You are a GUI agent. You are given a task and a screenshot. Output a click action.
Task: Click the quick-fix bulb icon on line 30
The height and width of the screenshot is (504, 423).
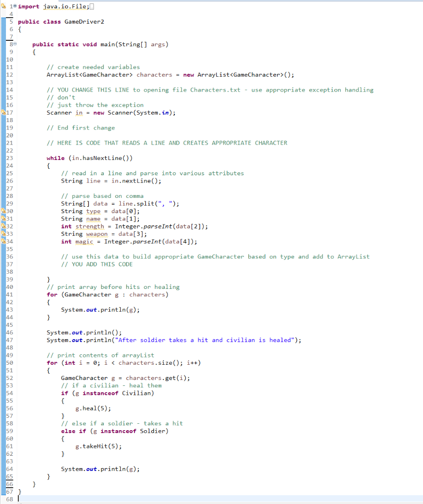[x=3, y=211]
